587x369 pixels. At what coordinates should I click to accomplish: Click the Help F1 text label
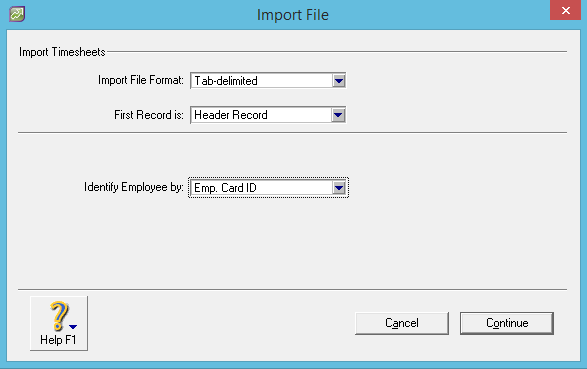[x=58, y=340]
